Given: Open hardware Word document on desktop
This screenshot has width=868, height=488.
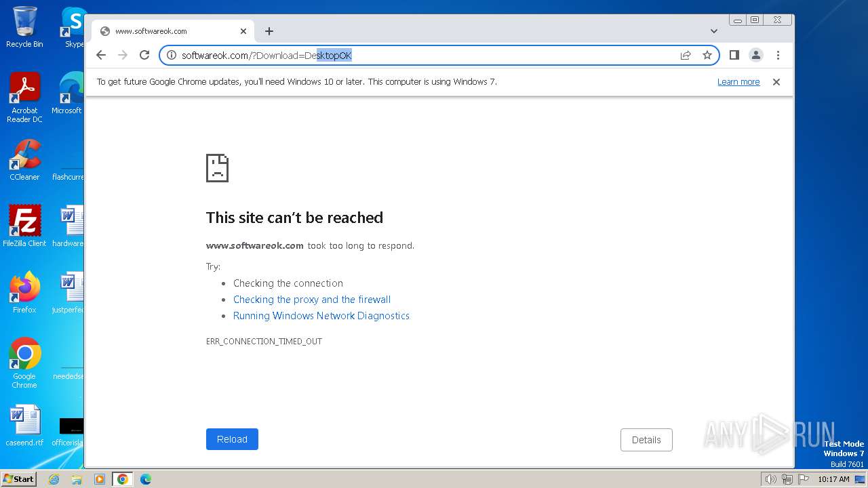Looking at the screenshot, I should pos(69,226).
